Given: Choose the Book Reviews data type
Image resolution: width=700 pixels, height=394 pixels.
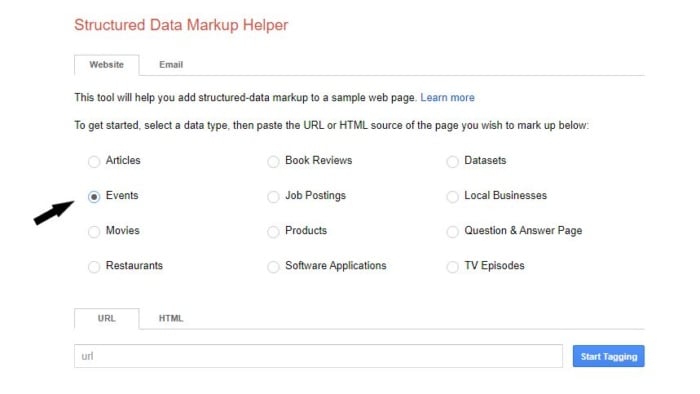Looking at the screenshot, I should click(x=273, y=161).
